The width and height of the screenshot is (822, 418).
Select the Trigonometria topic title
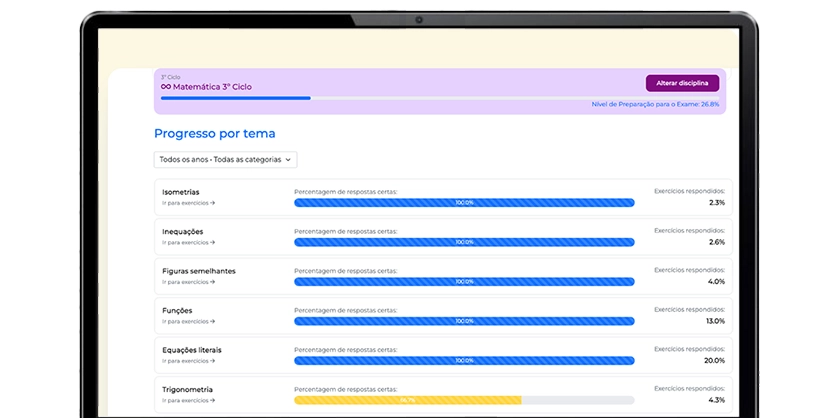click(x=187, y=390)
